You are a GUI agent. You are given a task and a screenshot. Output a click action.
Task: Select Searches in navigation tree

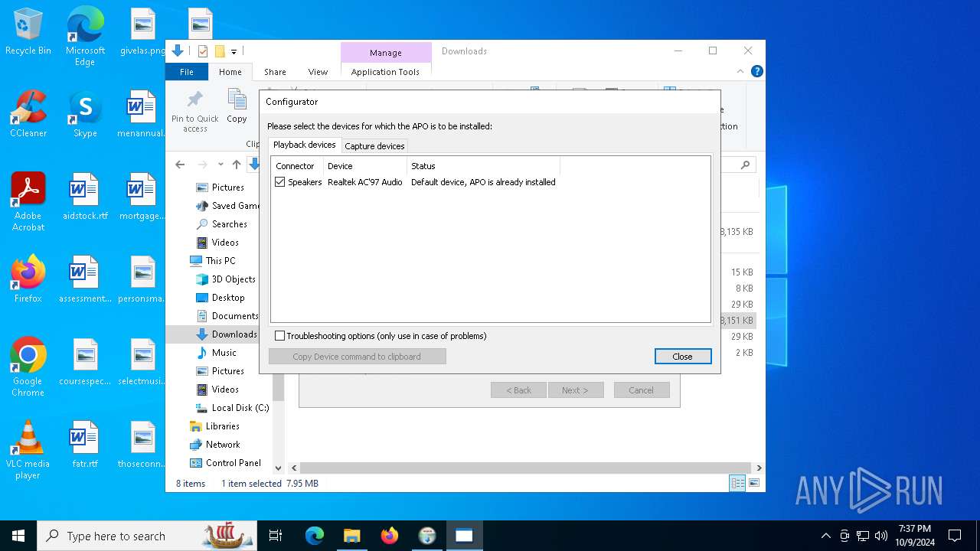pyautogui.click(x=221, y=224)
